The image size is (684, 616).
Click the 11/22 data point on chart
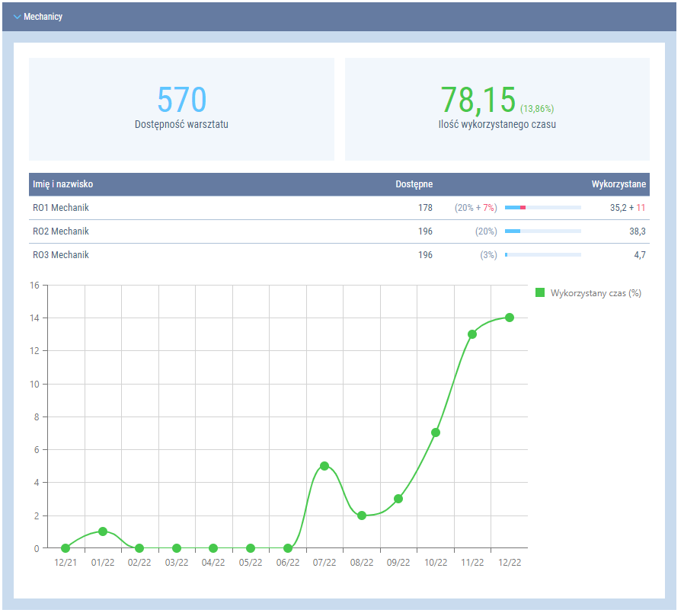(x=472, y=334)
